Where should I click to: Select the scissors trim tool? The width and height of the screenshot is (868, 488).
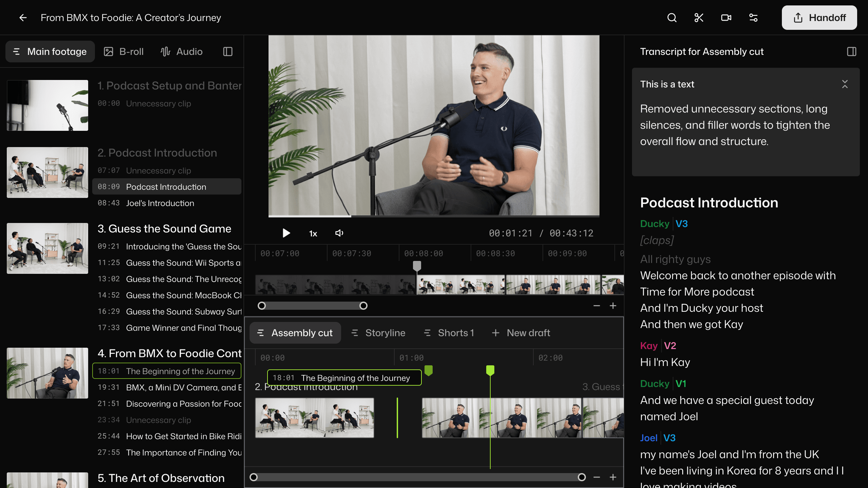click(x=698, y=17)
